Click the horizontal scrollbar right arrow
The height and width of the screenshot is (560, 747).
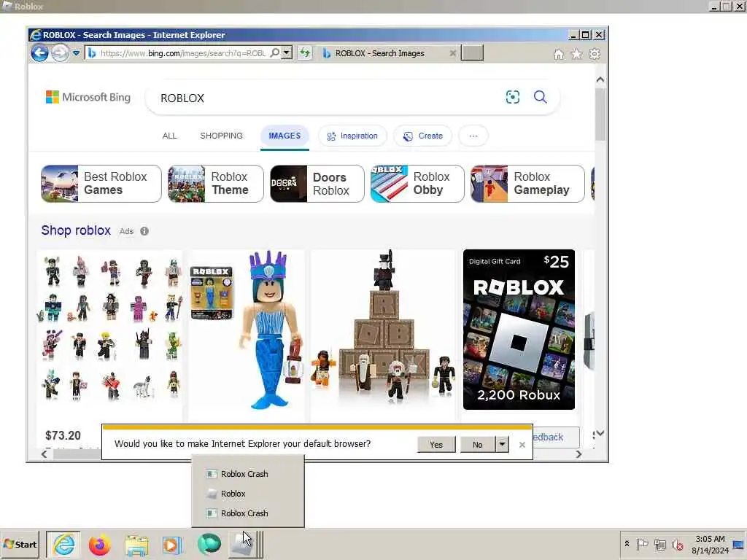[x=578, y=454]
